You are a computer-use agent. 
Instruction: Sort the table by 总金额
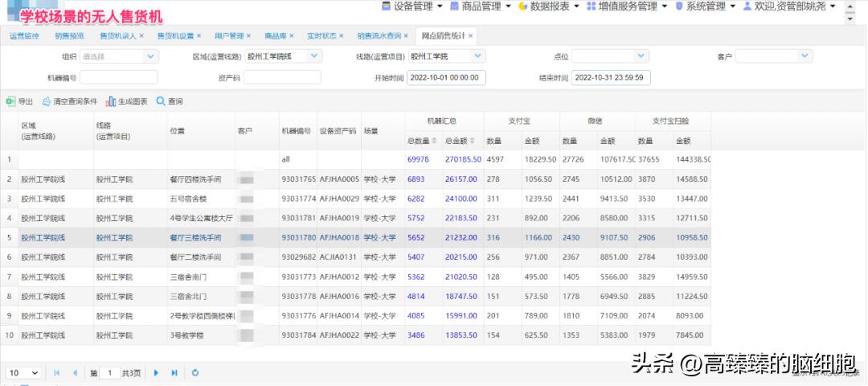[460, 142]
